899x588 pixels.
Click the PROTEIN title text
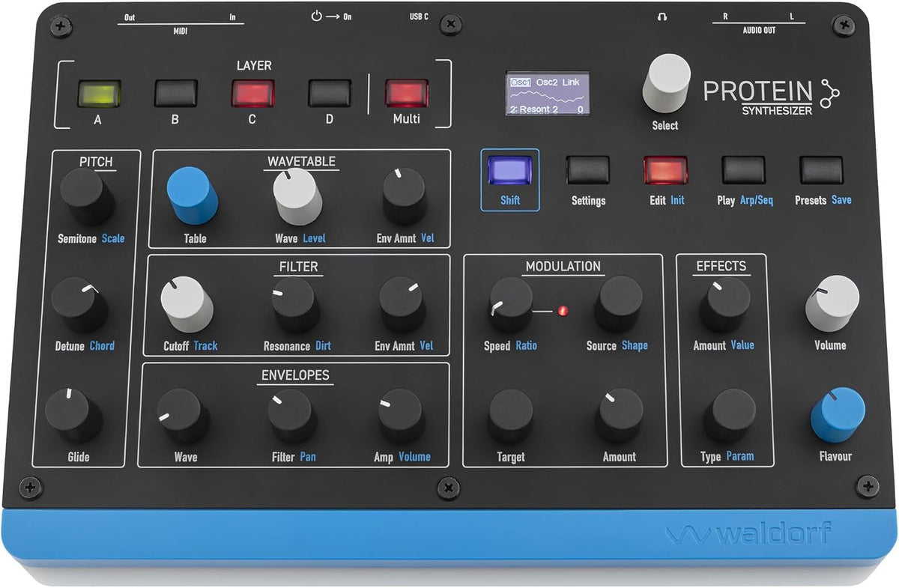click(x=758, y=92)
